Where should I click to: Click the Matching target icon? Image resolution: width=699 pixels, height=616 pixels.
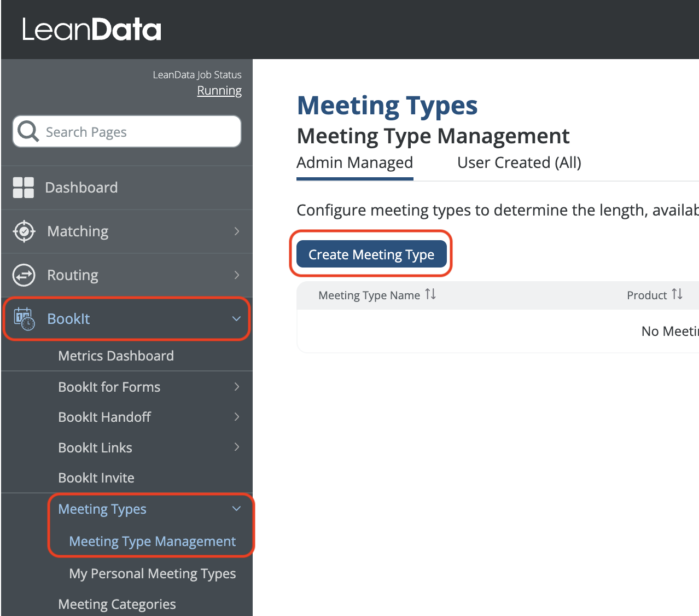(24, 231)
